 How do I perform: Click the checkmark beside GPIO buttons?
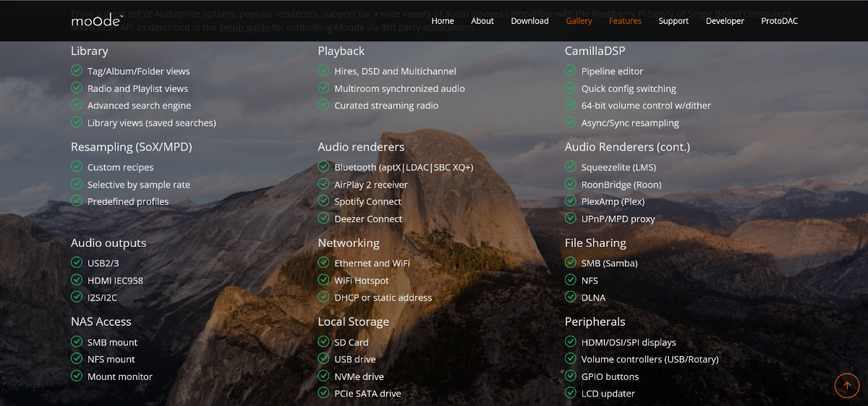(571, 376)
